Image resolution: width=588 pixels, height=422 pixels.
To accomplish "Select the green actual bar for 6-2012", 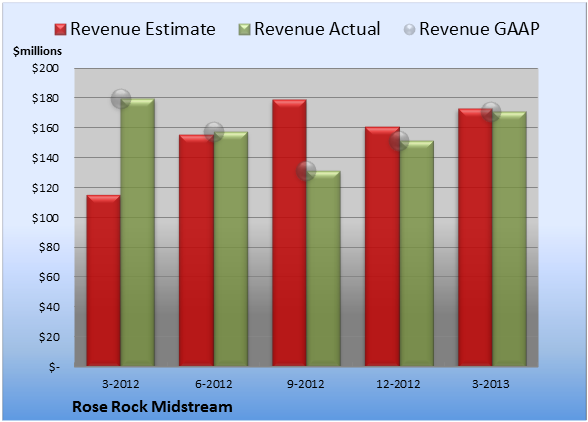I will pos(231,249).
